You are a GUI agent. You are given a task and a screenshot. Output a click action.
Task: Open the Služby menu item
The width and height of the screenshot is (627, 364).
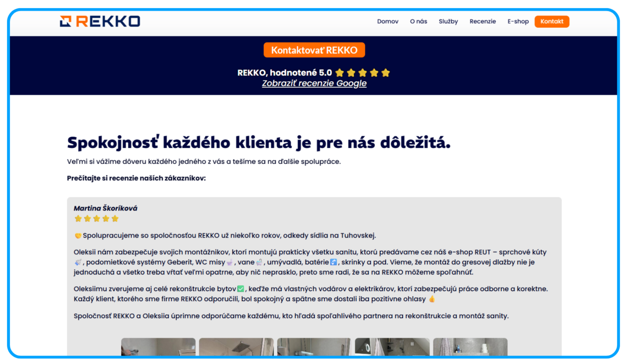[x=448, y=21]
